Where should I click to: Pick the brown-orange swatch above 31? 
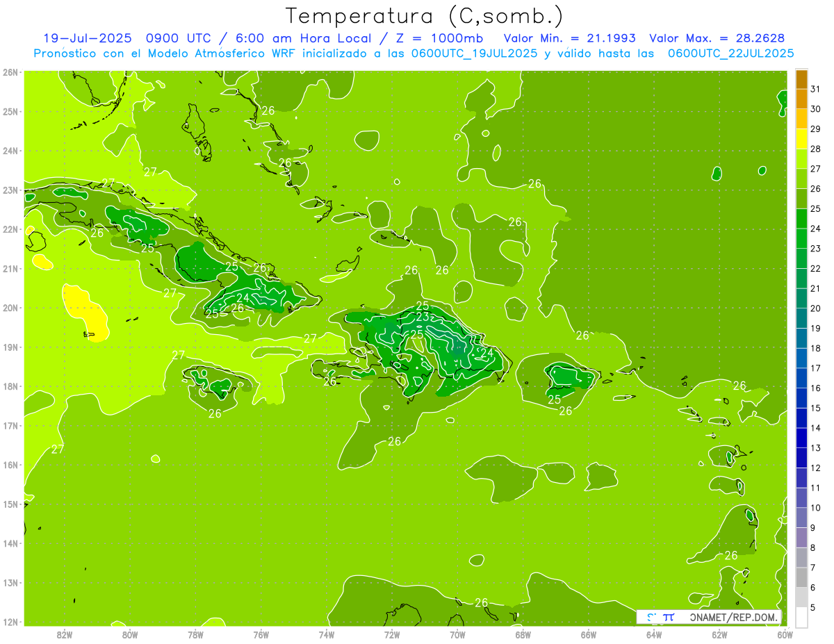tap(801, 79)
